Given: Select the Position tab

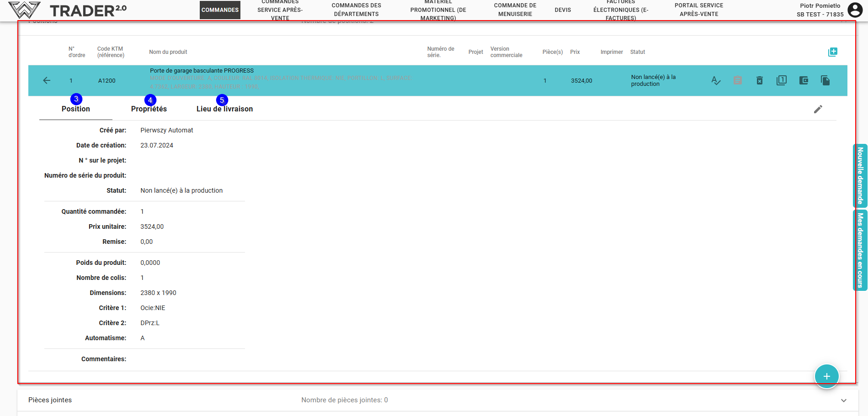Looking at the screenshot, I should pyautogui.click(x=76, y=109).
